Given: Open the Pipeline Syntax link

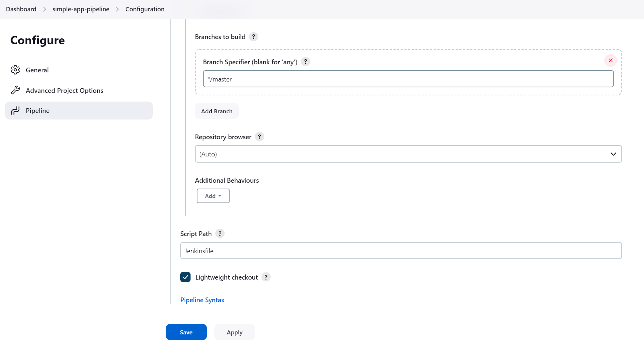Looking at the screenshot, I should tap(202, 300).
